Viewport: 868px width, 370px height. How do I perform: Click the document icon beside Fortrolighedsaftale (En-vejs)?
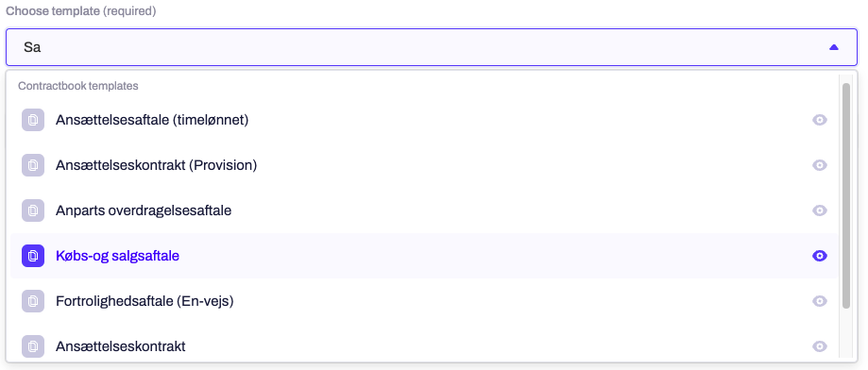point(33,301)
